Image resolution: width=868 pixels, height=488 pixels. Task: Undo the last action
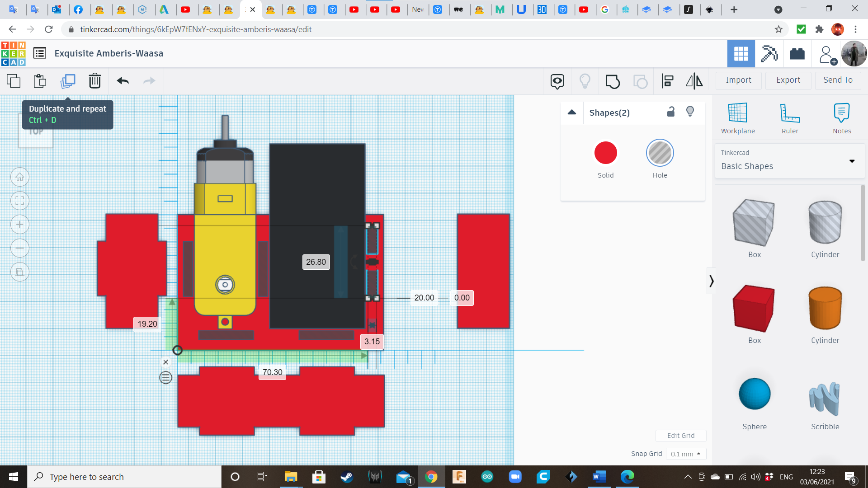[123, 81]
